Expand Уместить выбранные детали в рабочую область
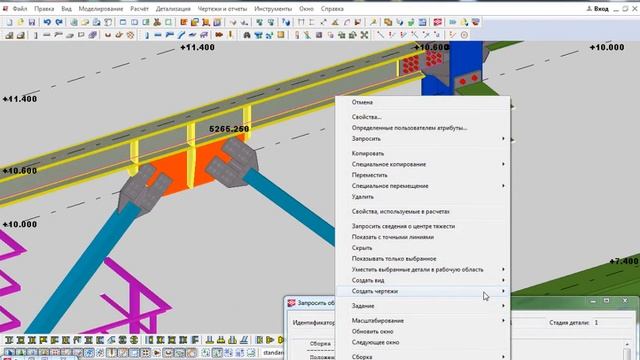Viewport: 640px width, 360px height. pos(423,269)
